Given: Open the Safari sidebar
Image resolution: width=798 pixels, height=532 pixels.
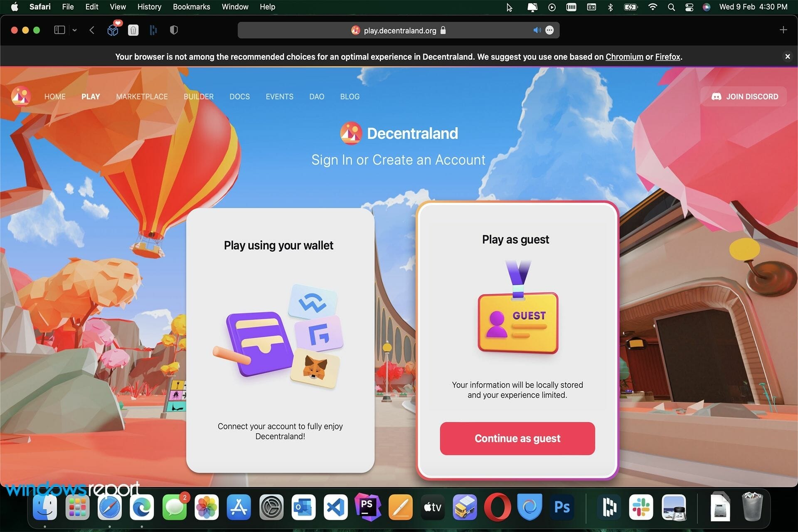Looking at the screenshot, I should coord(59,30).
